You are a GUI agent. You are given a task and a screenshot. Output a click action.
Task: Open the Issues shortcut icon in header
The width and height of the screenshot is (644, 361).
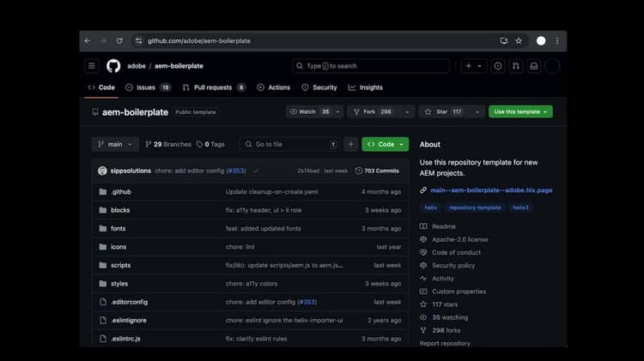tap(497, 66)
